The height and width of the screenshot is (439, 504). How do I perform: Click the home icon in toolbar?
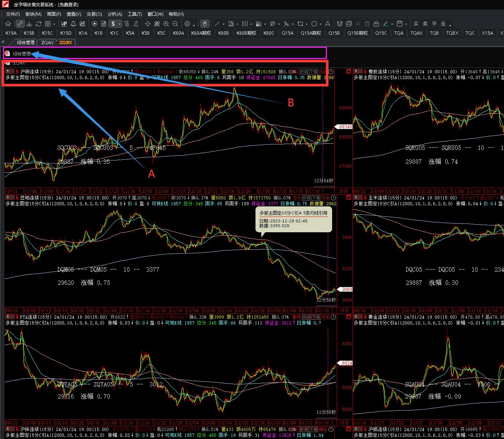[x=8, y=24]
